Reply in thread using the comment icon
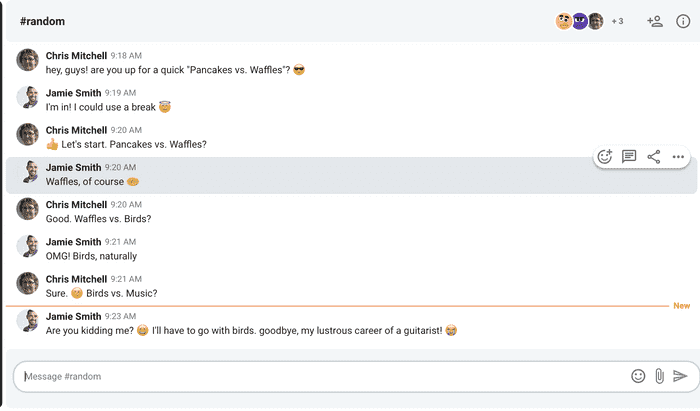 click(x=629, y=157)
